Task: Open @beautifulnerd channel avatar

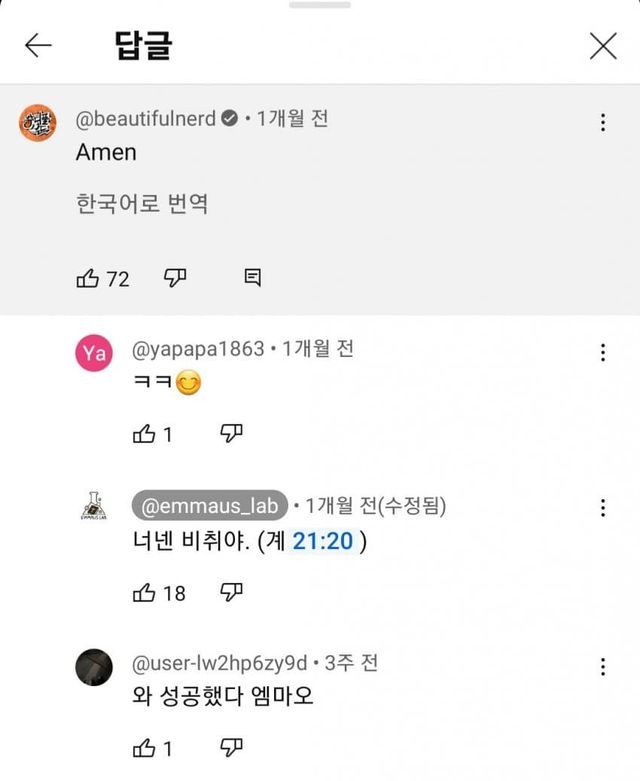Action: point(38,124)
